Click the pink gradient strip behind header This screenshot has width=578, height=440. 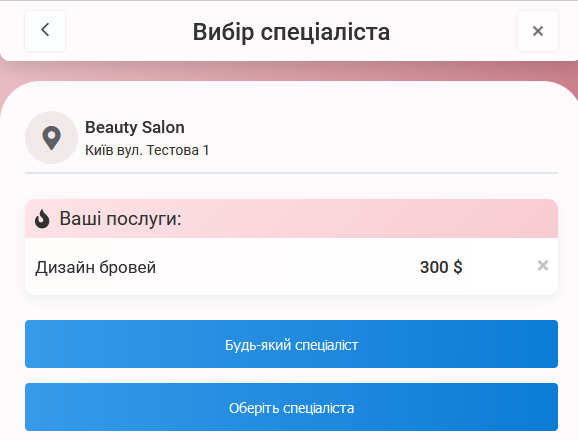pyautogui.click(x=291, y=71)
